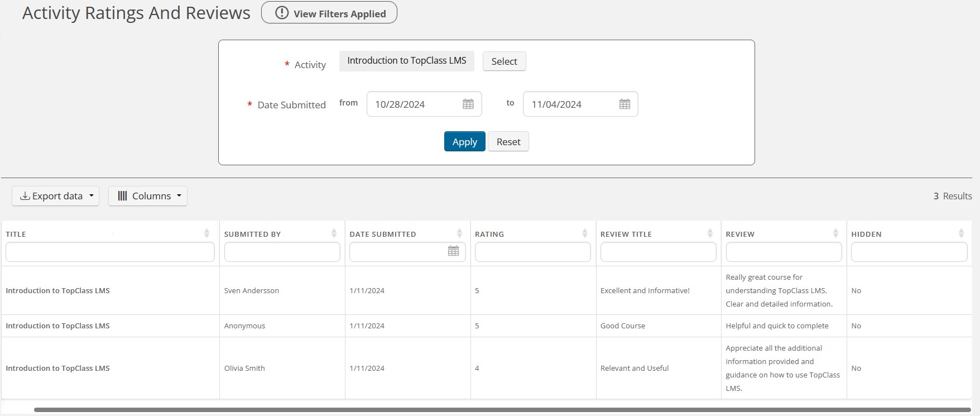Sort table by Rating column arrows
980x416 pixels.
click(x=585, y=233)
